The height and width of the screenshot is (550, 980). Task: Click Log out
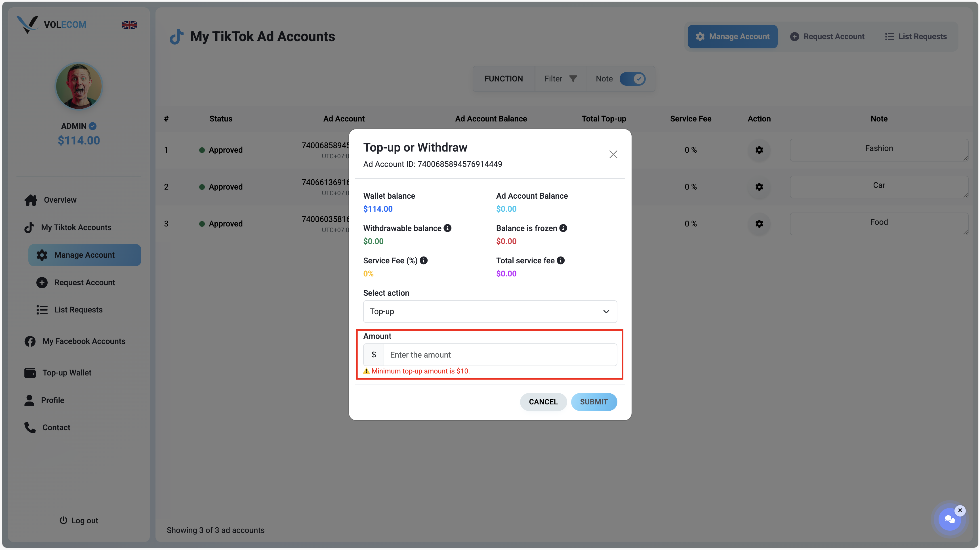[x=79, y=520]
